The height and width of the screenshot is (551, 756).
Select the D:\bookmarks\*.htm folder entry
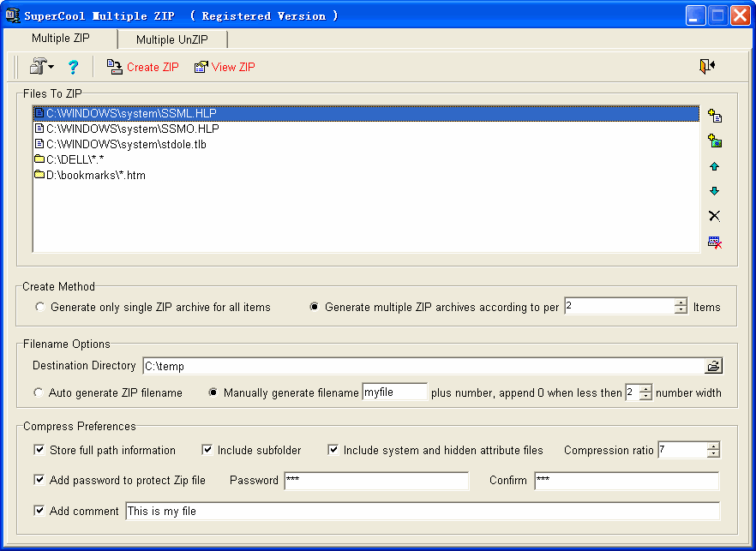pyautogui.click(x=367, y=175)
